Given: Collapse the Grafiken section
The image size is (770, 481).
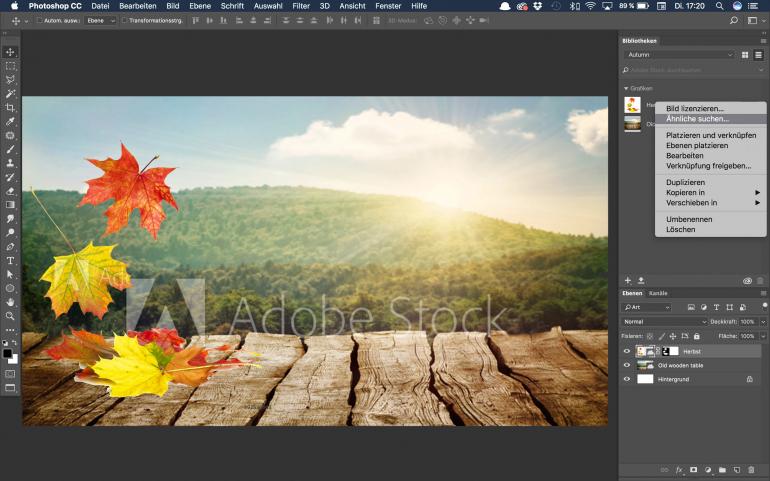Looking at the screenshot, I should [x=626, y=88].
